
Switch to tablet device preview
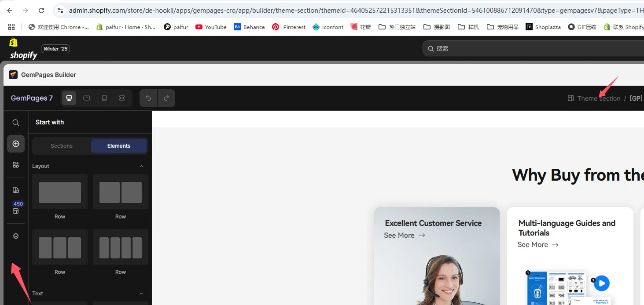(x=87, y=98)
